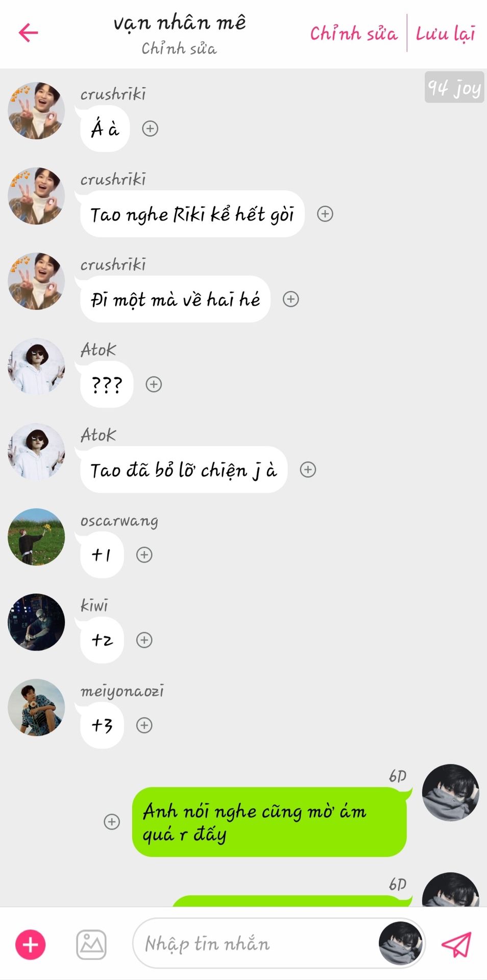The height and width of the screenshot is (980, 487).
Task: Open kiwi's profile avatar
Action: pyautogui.click(x=36, y=622)
